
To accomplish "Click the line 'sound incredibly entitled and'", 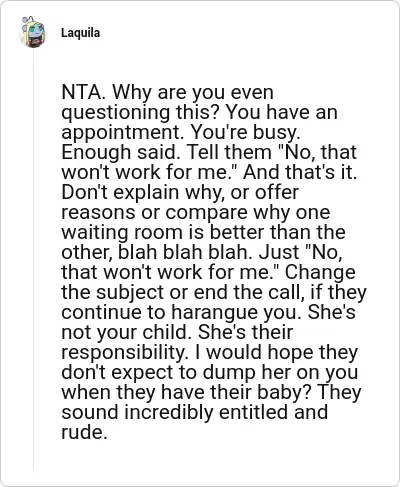I will (x=194, y=412).
